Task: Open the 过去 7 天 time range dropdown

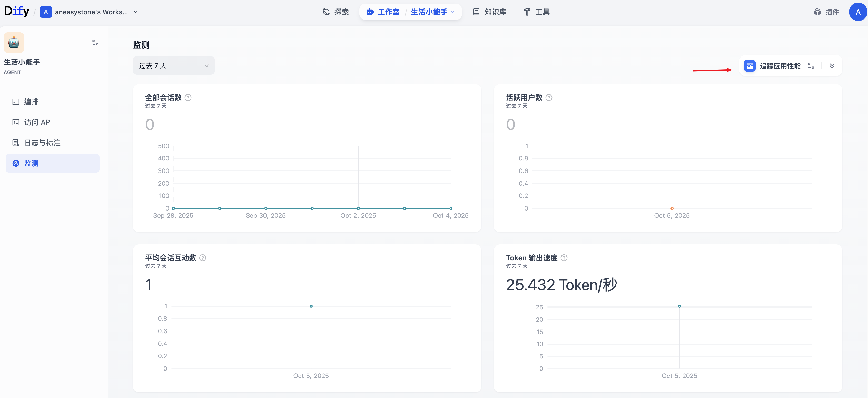Action: coord(174,66)
